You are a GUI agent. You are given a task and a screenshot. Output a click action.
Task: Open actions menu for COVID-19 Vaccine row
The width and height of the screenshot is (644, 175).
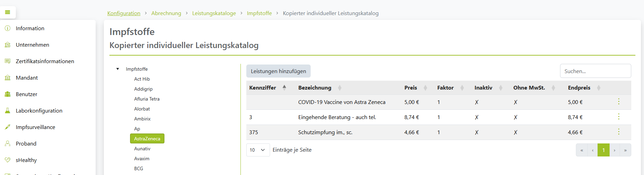tap(619, 102)
